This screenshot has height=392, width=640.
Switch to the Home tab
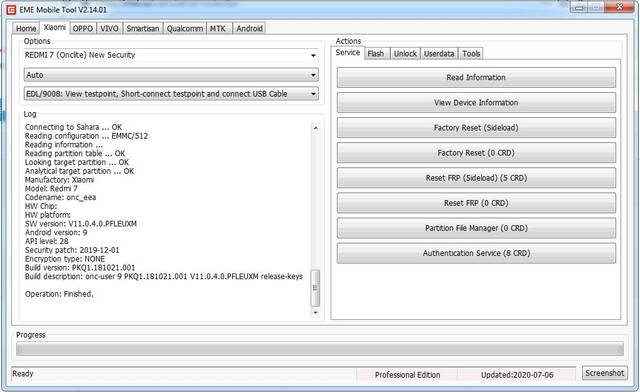click(x=26, y=29)
